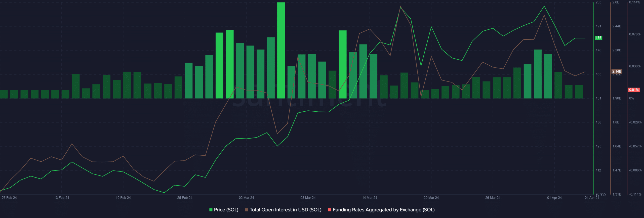The image size is (644, 218).
Task: Select the 19 Feb 24 date label
Action: pos(123,198)
